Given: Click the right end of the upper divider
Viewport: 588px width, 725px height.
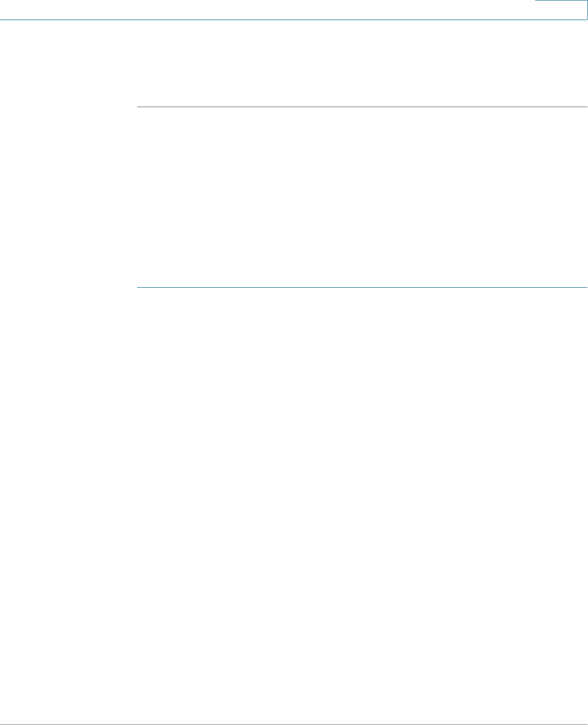Looking at the screenshot, I should (x=586, y=107).
